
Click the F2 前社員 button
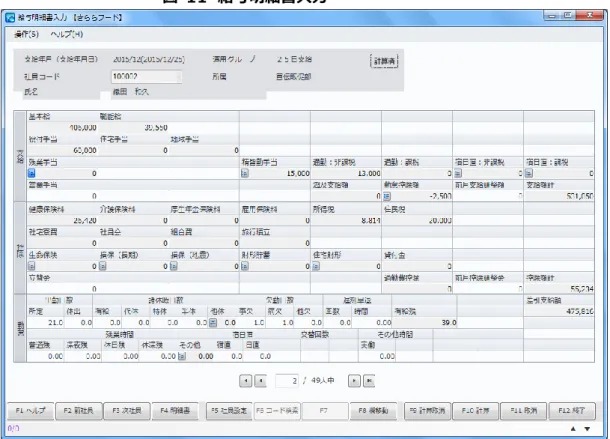click(x=79, y=411)
